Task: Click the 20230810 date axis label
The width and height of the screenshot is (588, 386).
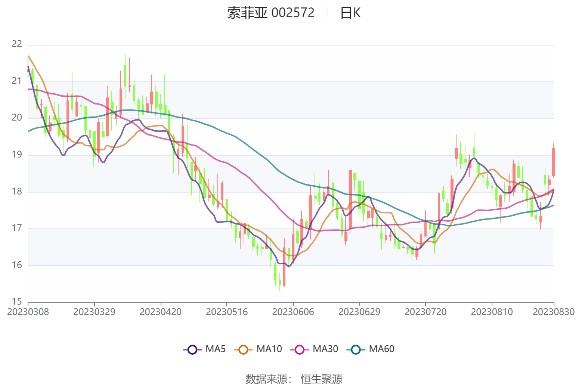Action: click(492, 312)
